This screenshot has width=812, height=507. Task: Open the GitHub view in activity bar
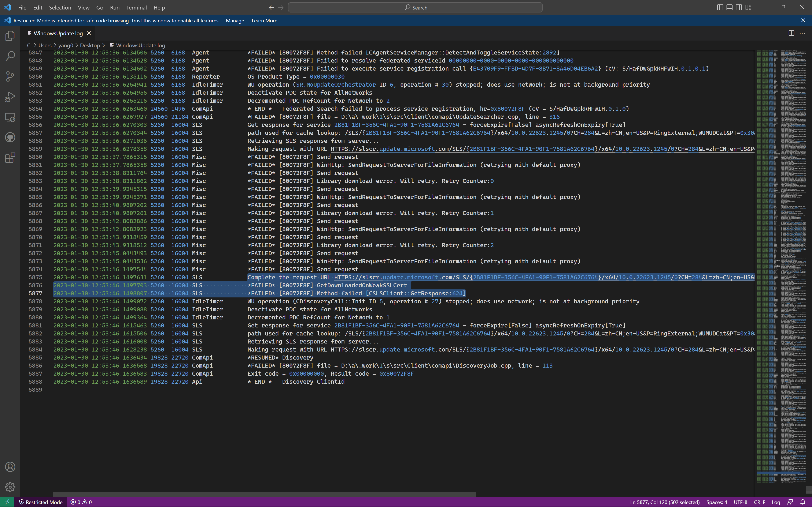pos(10,138)
